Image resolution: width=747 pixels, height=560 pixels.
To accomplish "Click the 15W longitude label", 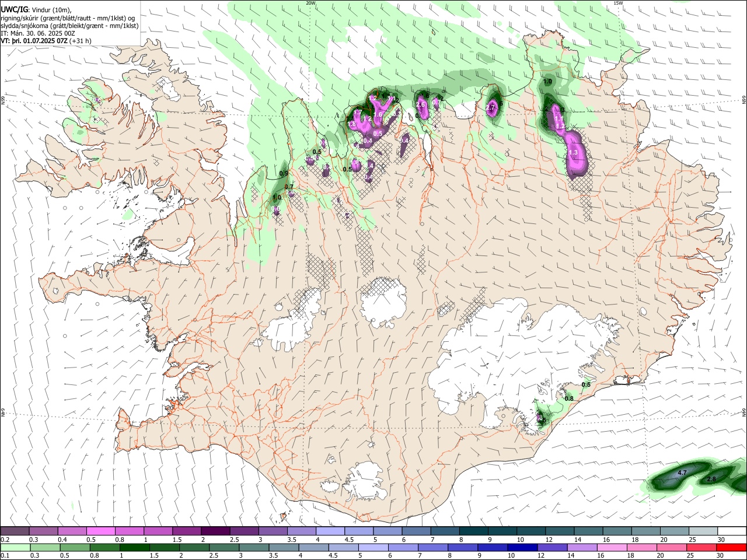I will pos(618,3).
